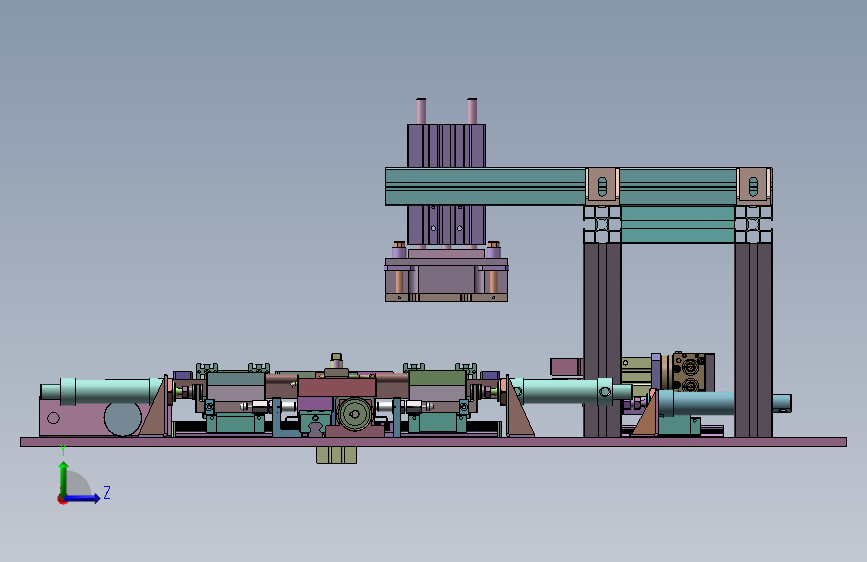
Task: Select the short teal crossbeam between the columns
Action: [x=678, y=224]
